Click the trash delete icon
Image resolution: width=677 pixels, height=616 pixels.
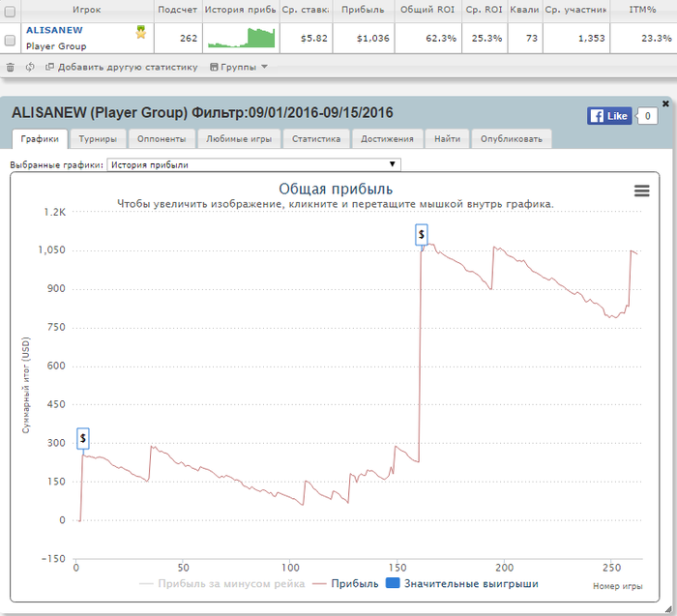coord(11,68)
